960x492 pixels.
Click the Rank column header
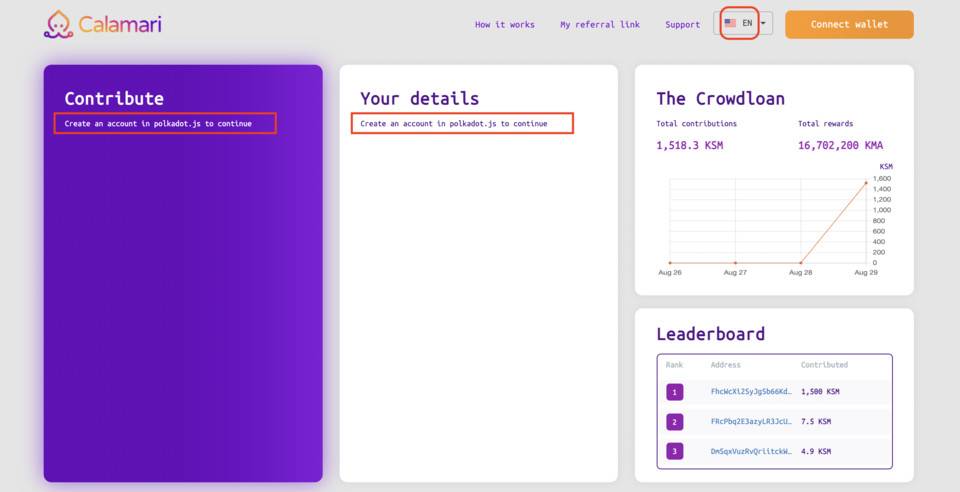click(x=674, y=365)
